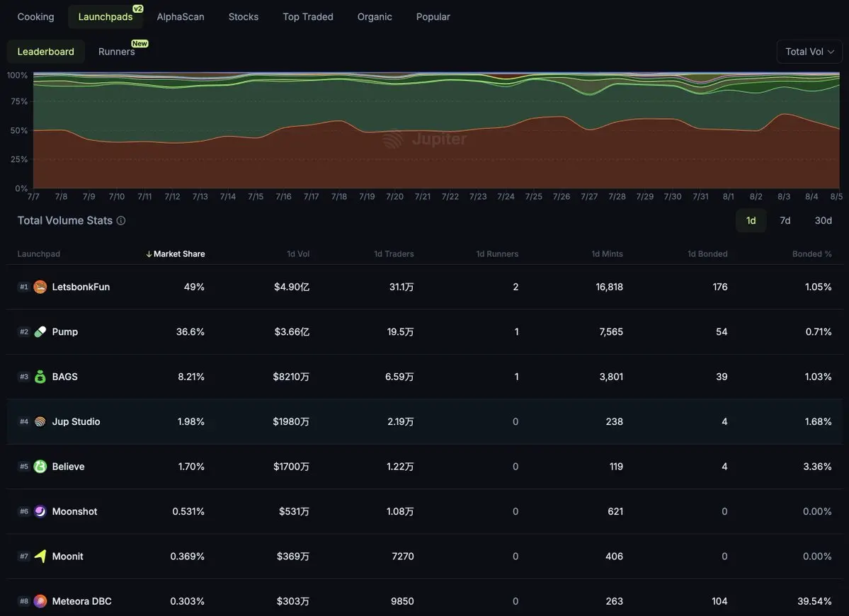Screen dimensions: 849x616
Task: Click the 1.68% bonded percentage
Action: point(818,422)
